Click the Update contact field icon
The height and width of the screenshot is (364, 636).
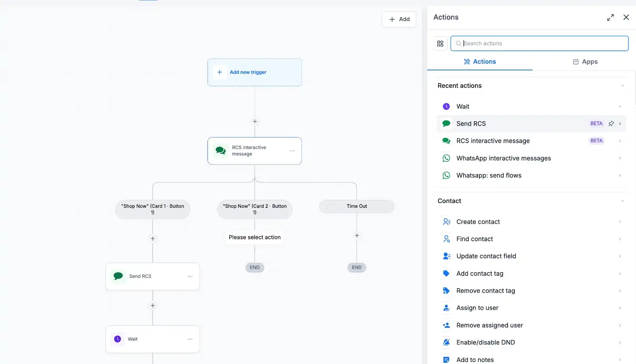coord(446,256)
